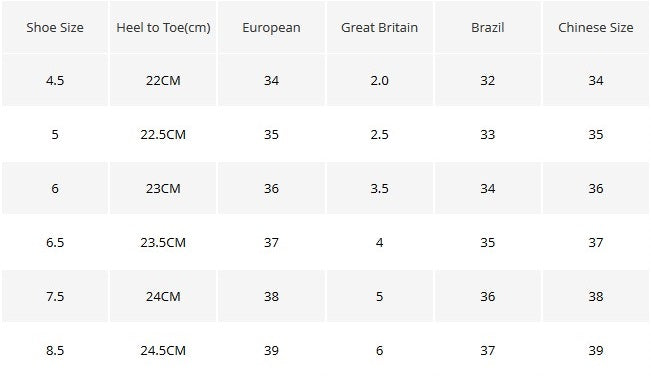Select the 23.5CM measurement cell

[163, 242]
